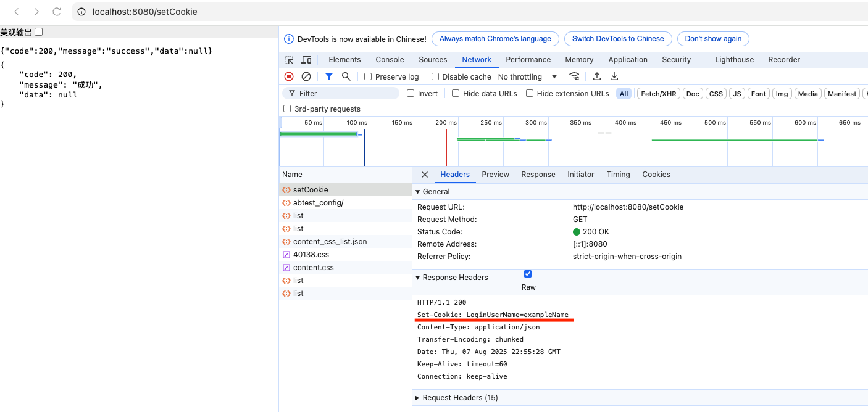
Task: Open the Console panel tab
Action: tap(390, 60)
